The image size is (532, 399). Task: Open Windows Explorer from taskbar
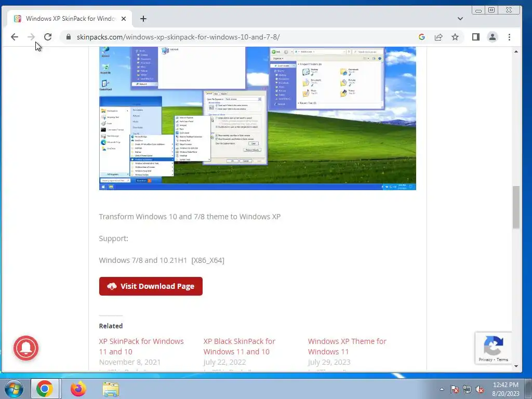(x=111, y=389)
